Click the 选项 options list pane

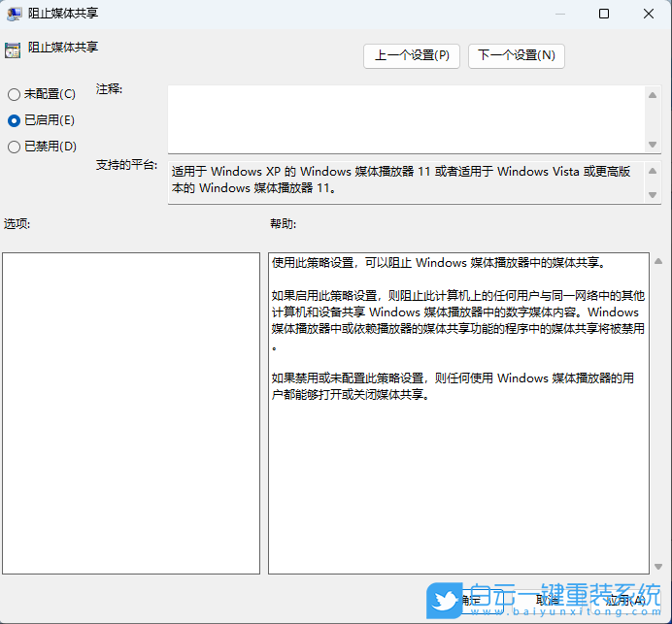click(x=131, y=413)
